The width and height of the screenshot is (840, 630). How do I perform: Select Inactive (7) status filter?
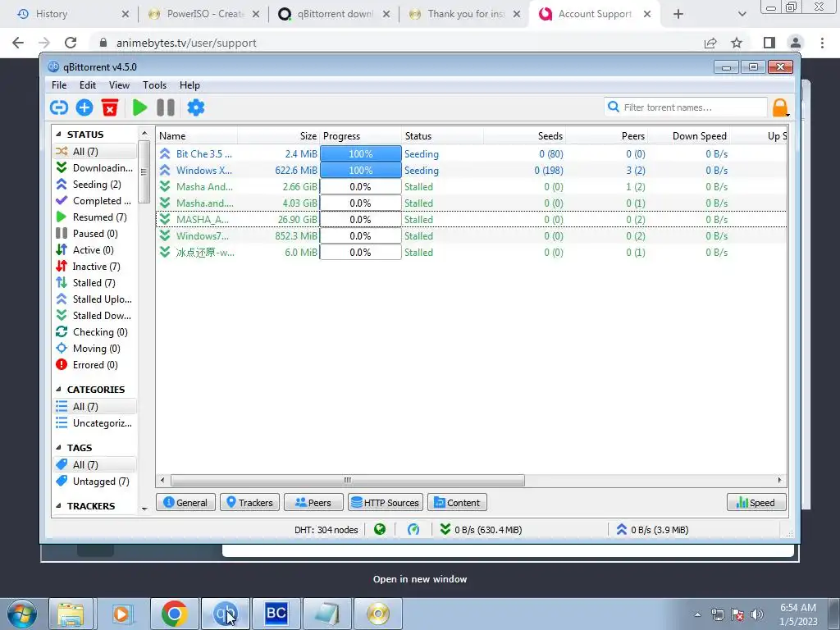click(x=95, y=267)
